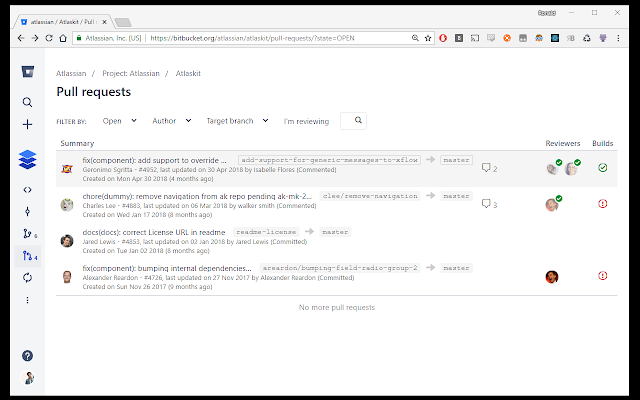Viewport: 640px width, 400px height.
Task: Click the Reviewers column header
Action: tap(562, 143)
